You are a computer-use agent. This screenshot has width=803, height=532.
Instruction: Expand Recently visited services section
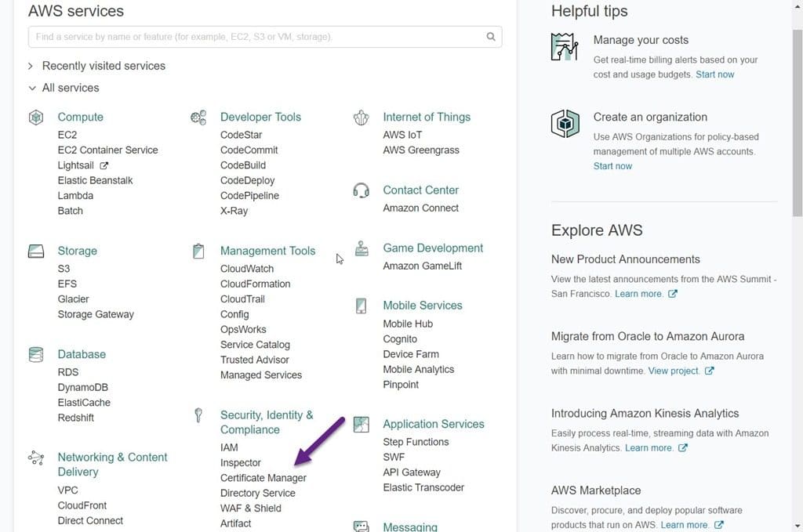tap(97, 66)
